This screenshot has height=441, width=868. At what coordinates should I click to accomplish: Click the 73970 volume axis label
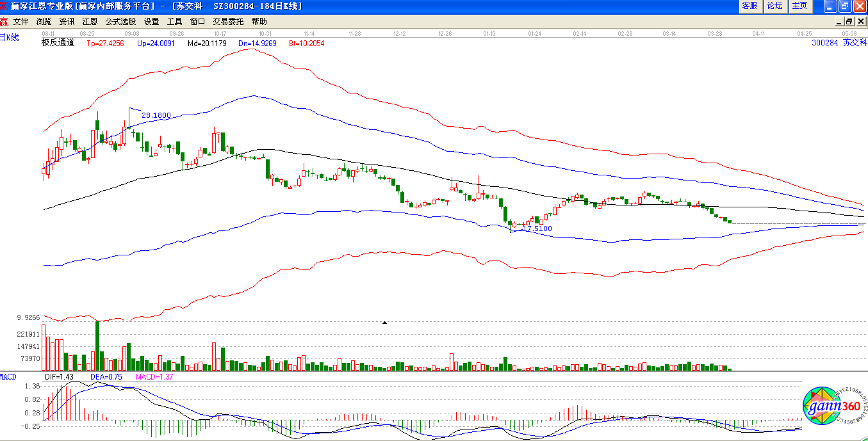pyautogui.click(x=31, y=358)
